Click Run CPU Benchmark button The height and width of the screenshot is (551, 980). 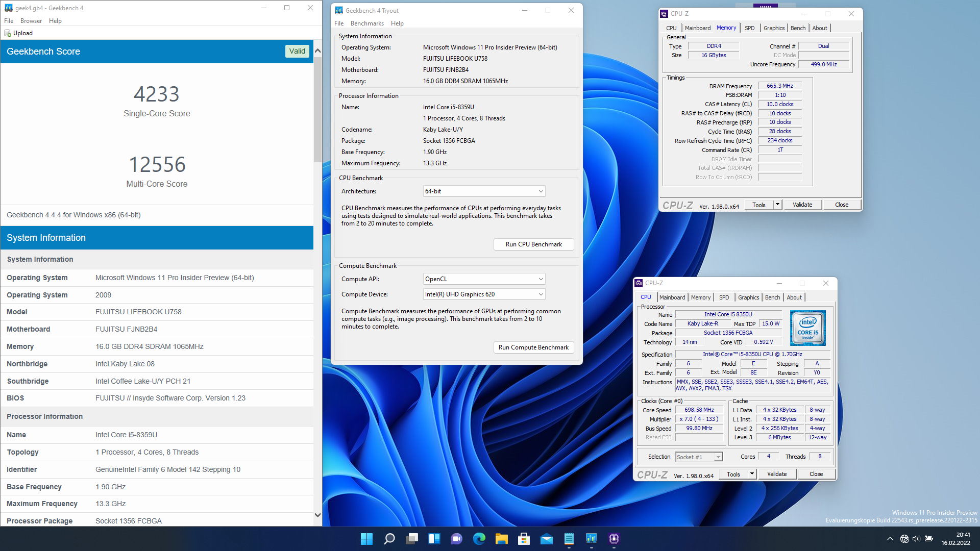click(533, 244)
